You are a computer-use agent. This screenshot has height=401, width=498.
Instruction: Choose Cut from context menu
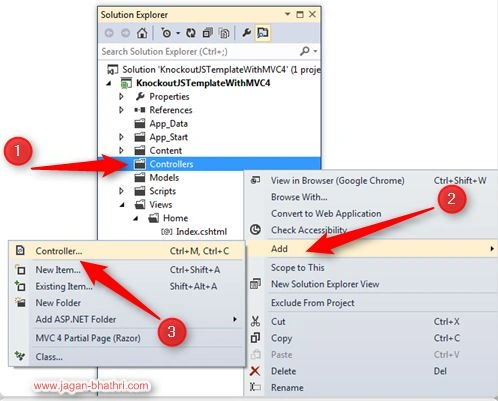371,322
